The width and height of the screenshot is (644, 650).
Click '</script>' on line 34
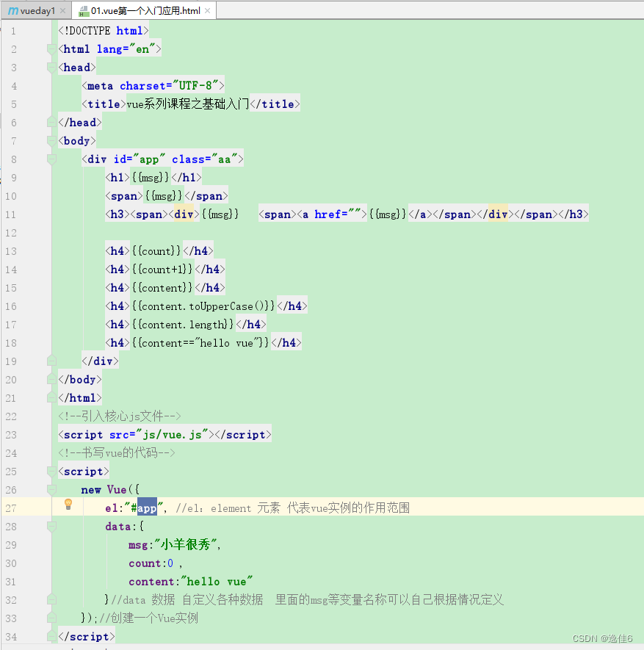pos(87,636)
